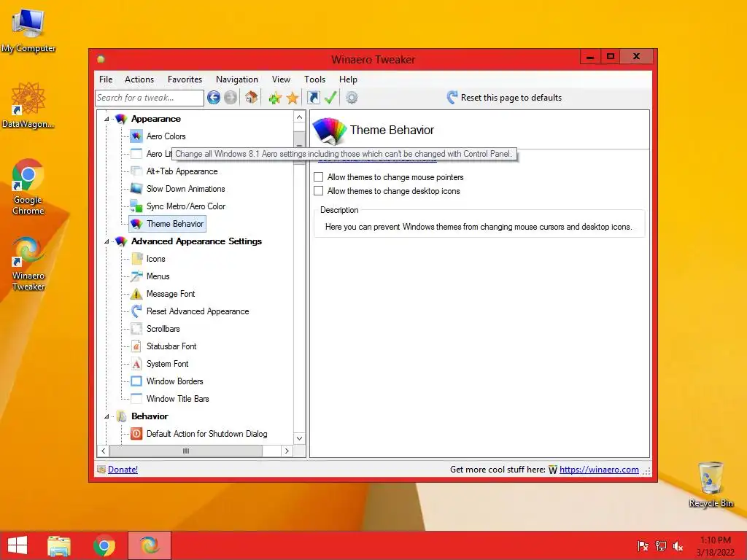Screen dimensions: 747x560
Task: Click the Action Center flag tray icon
Action: pos(643,546)
